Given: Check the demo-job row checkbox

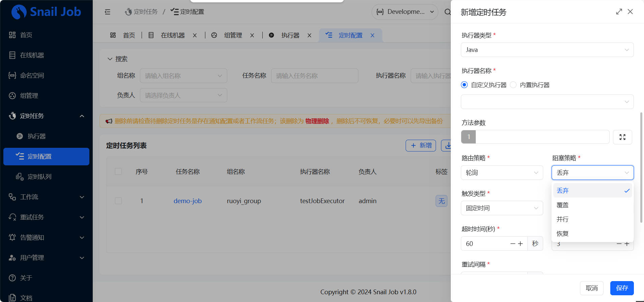Looking at the screenshot, I should [x=118, y=201].
